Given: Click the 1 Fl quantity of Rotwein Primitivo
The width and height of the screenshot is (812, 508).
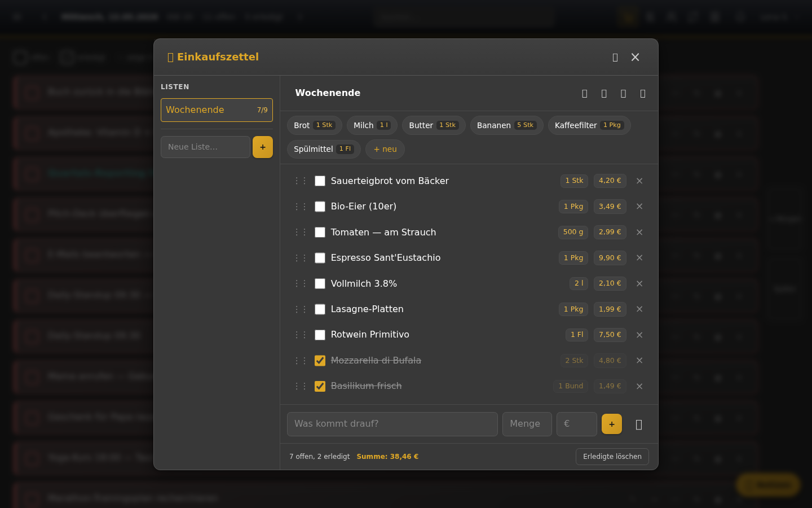Looking at the screenshot, I should tap(577, 335).
